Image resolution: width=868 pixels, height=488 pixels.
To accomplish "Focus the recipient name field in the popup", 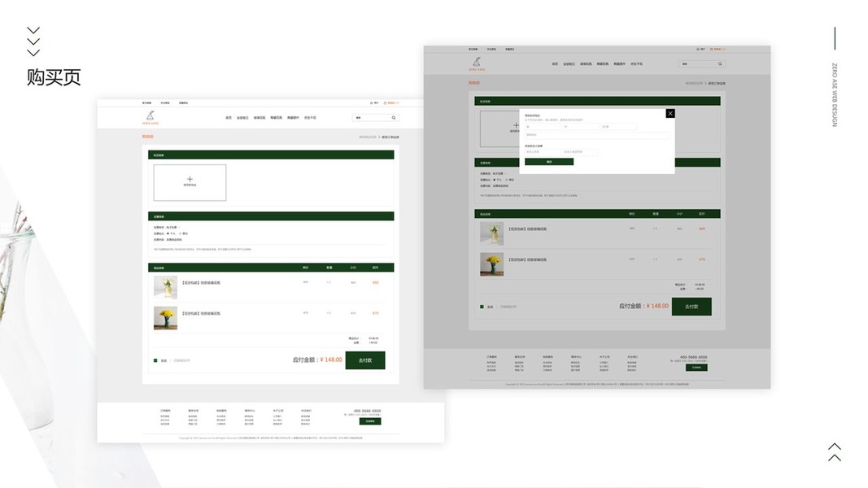I will (542, 151).
